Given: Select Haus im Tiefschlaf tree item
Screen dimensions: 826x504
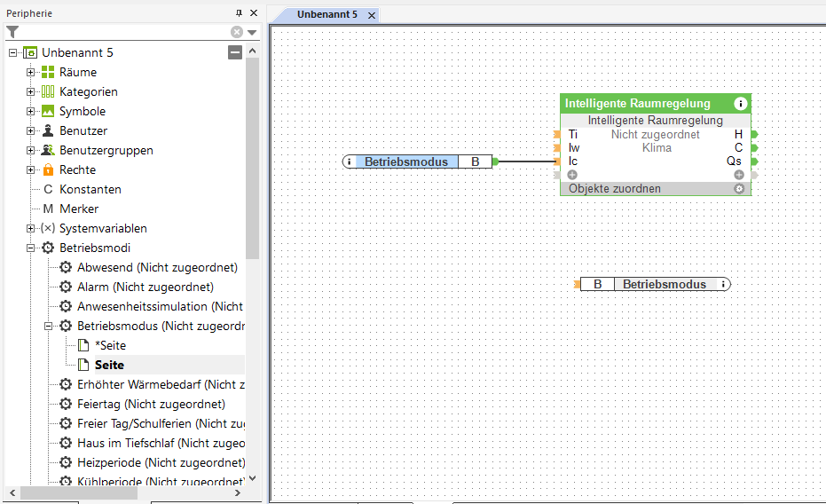Looking at the screenshot, I should click(x=161, y=443).
